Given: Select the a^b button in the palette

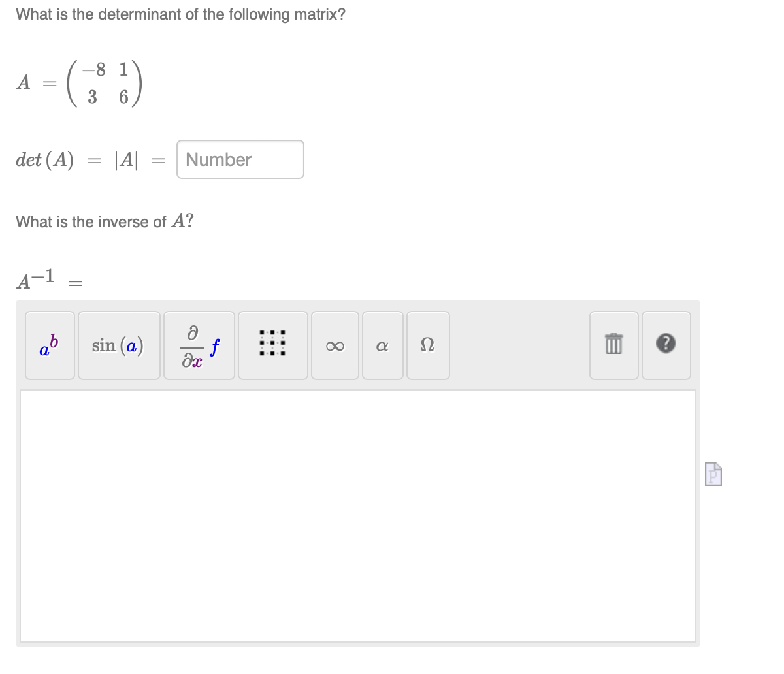Looking at the screenshot, I should (50, 345).
